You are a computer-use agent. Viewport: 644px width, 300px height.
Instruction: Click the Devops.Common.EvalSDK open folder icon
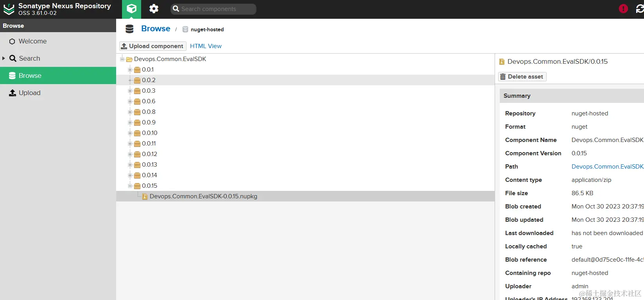(129, 59)
